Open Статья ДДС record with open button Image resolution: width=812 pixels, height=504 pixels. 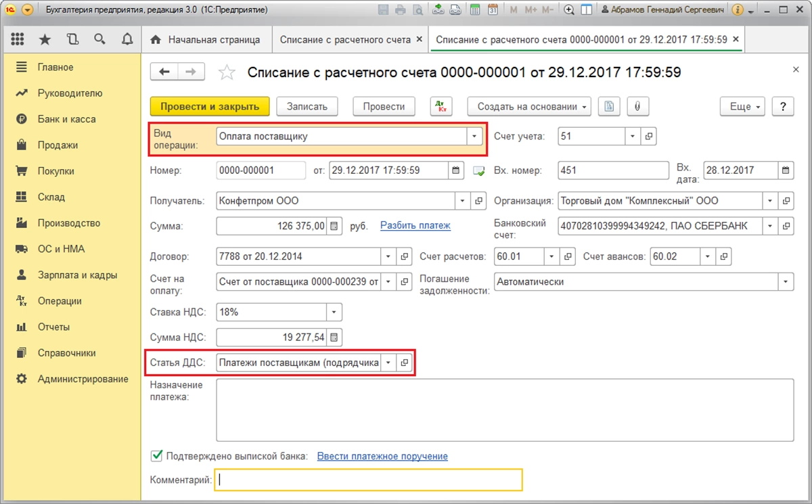tap(404, 363)
